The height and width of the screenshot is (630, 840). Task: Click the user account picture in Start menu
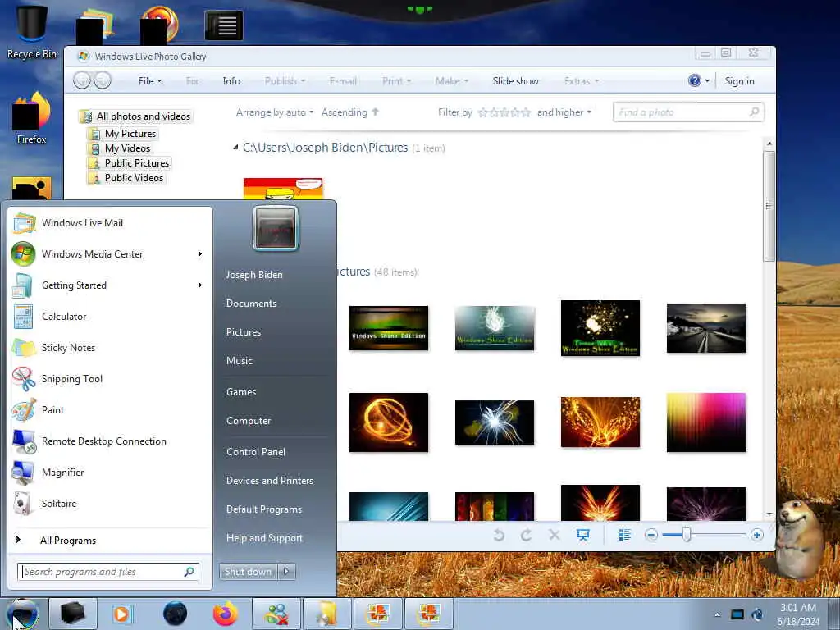coord(275,229)
